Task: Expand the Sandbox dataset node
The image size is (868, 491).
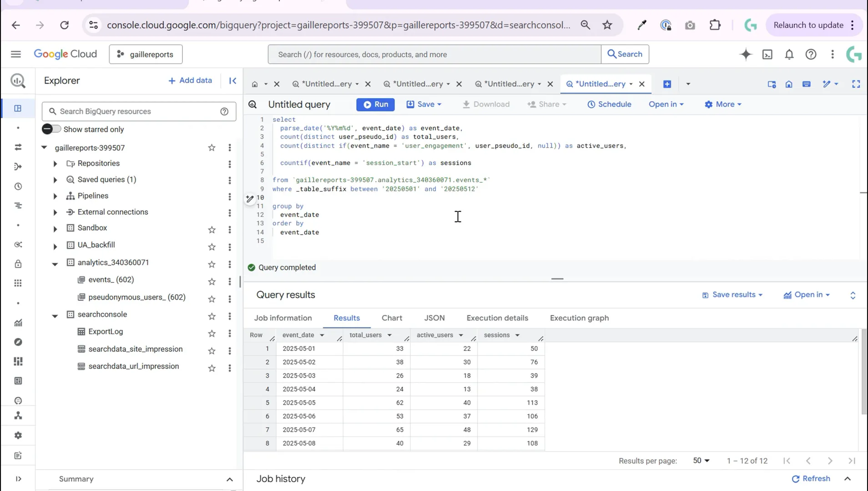Action: coord(55,229)
